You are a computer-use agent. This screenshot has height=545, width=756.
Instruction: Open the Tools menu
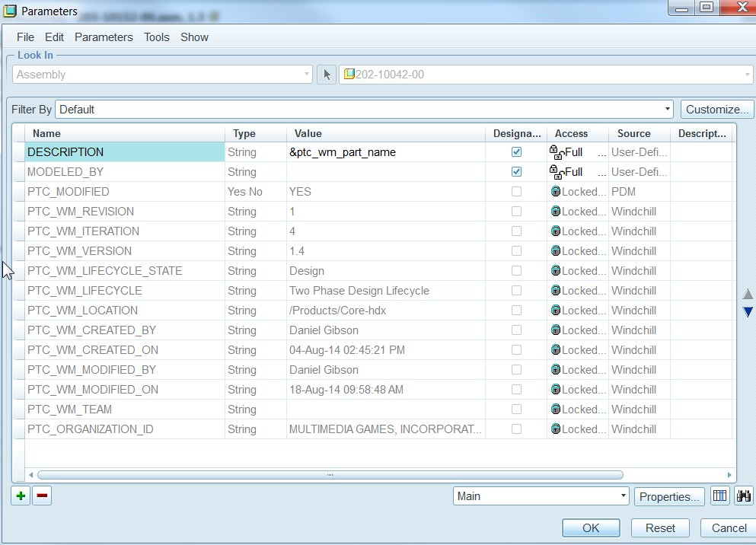click(x=157, y=37)
